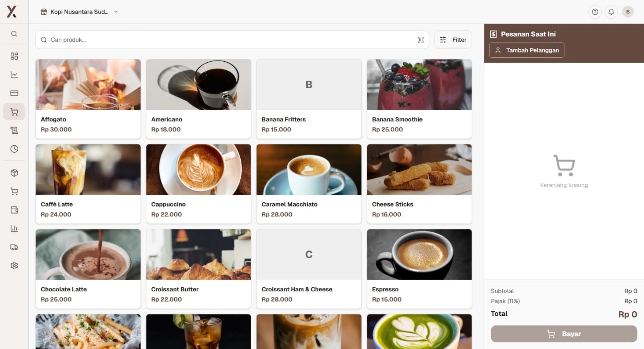Click the barcode scanner icon in search bar

pyautogui.click(x=421, y=40)
